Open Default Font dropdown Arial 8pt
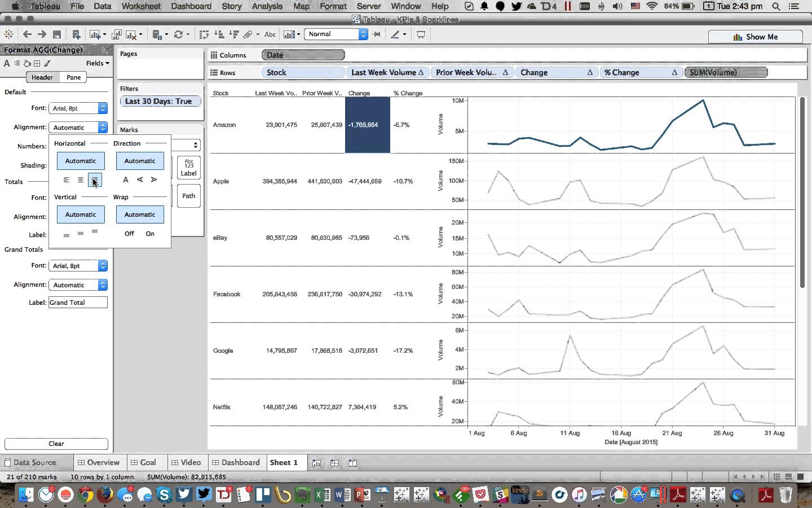Viewport: 812px width, 508px height. pyautogui.click(x=78, y=108)
